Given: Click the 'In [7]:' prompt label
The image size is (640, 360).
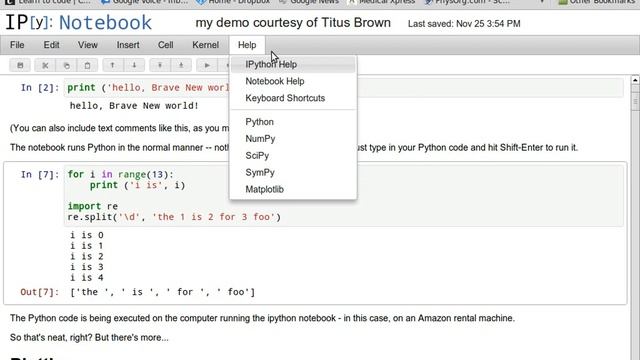Looking at the screenshot, I should [40, 175].
